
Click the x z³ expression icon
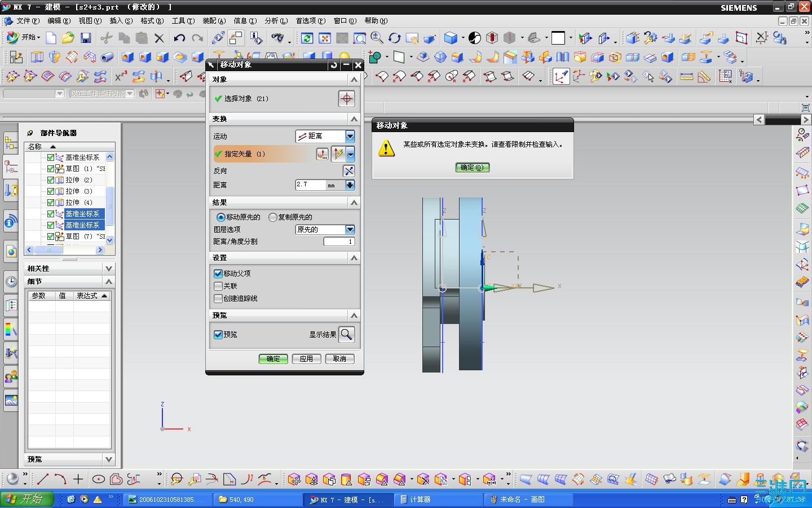tap(121, 76)
